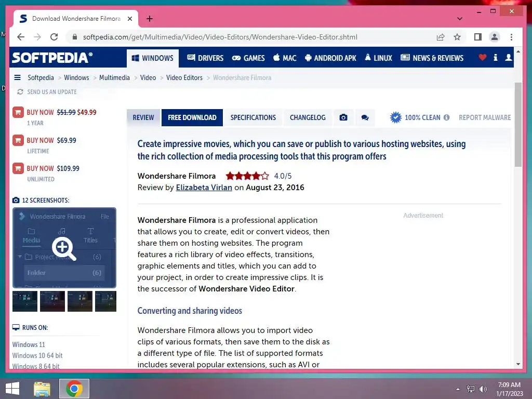The width and height of the screenshot is (532, 399).
Task: Click Report Malware
Action: click(485, 118)
